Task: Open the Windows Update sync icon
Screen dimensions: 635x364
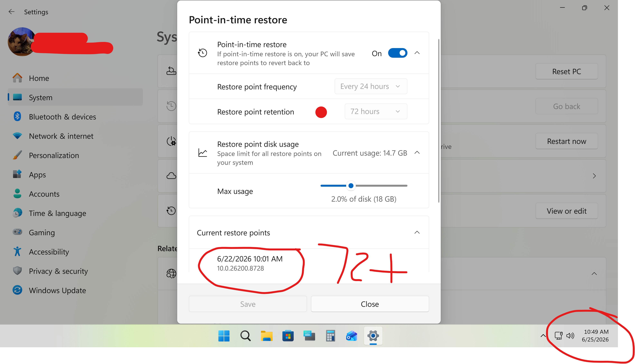Action: coord(17,290)
